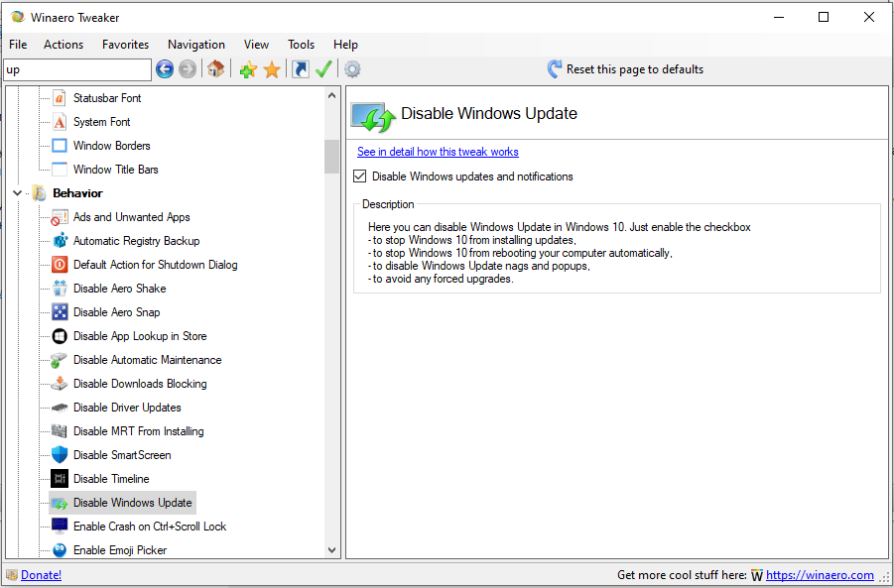
Task: Collapse the Behavior tree category
Action: tap(18, 193)
